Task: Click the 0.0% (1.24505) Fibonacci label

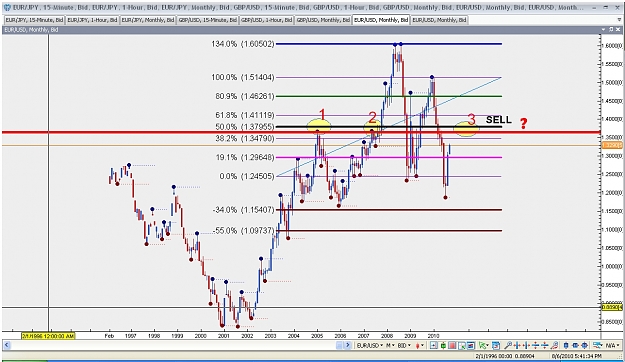Action: pyautogui.click(x=247, y=176)
